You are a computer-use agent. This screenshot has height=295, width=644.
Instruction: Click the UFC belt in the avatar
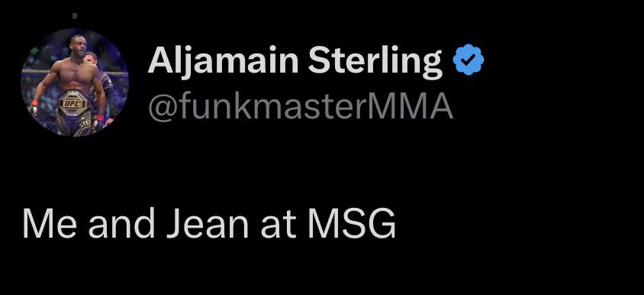[73, 103]
